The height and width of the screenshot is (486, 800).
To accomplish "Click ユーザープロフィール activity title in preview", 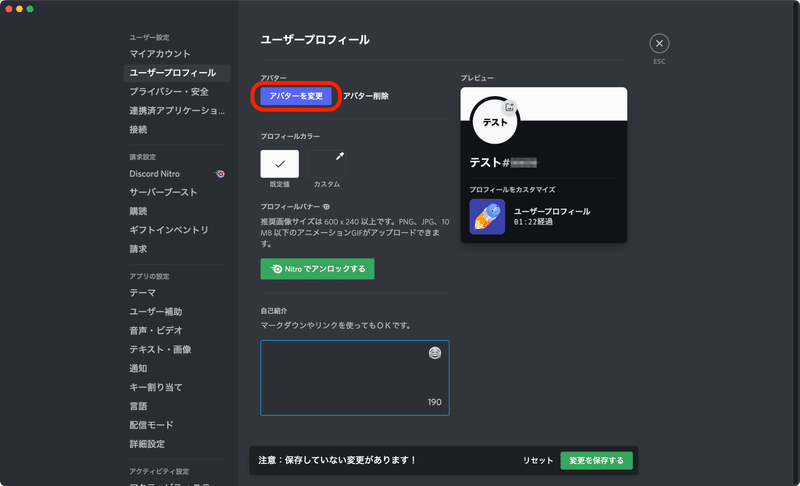I will (x=552, y=211).
